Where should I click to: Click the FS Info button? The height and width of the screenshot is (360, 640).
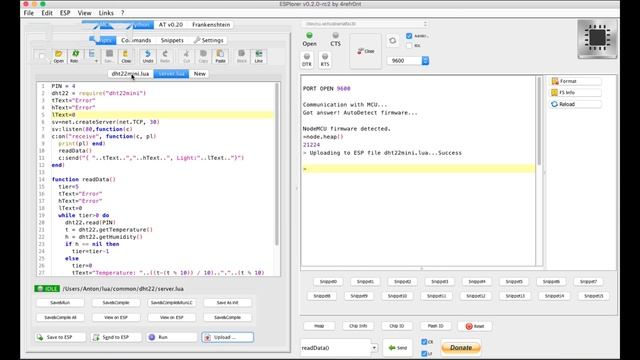point(576,93)
